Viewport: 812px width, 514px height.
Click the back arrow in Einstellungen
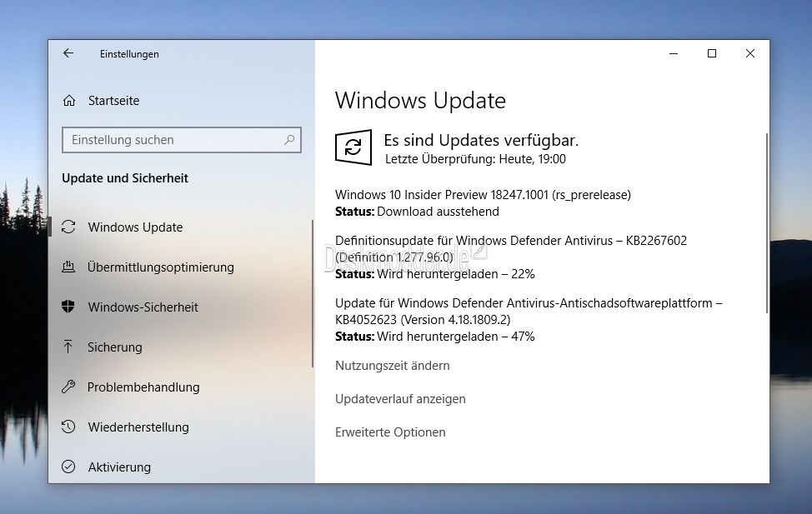[68, 53]
